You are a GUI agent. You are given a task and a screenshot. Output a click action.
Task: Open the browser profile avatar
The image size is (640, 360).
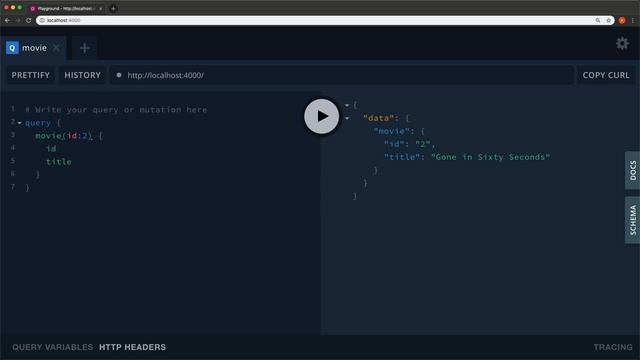tap(622, 20)
